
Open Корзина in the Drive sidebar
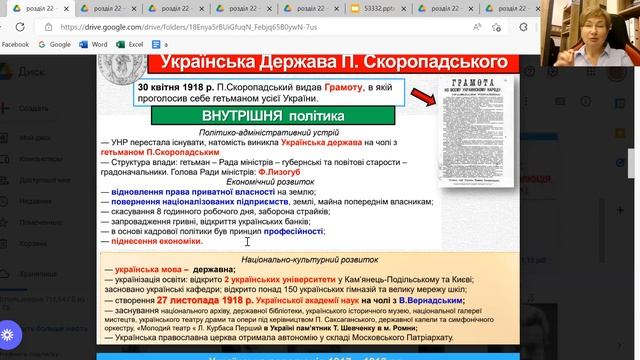[x=33, y=244]
